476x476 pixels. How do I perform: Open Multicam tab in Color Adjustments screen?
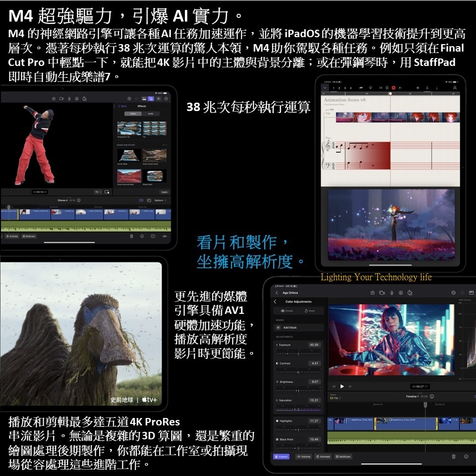pos(343,457)
